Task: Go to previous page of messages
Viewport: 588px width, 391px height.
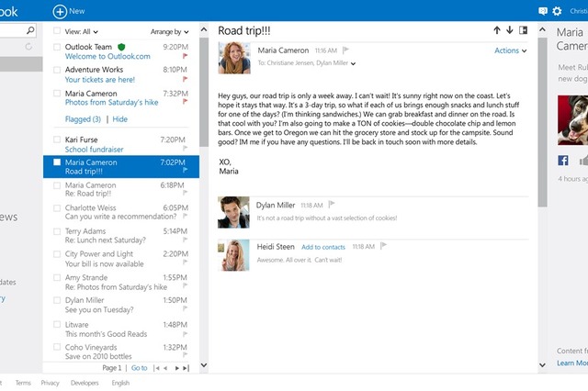Action: (x=165, y=368)
